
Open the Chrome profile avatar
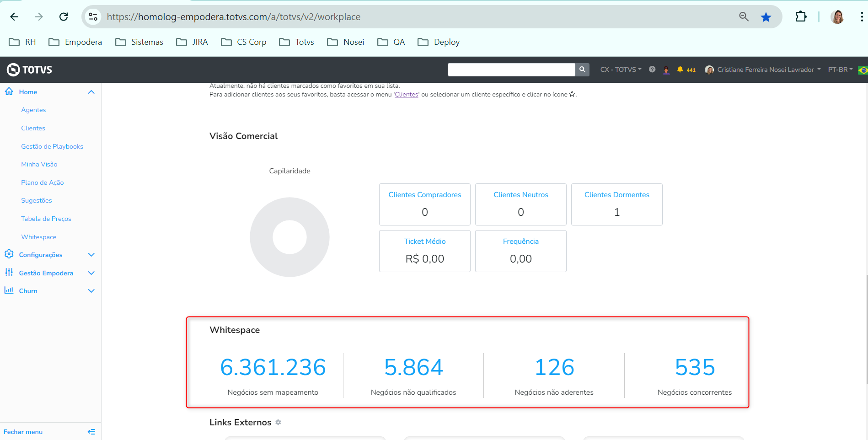(x=837, y=17)
